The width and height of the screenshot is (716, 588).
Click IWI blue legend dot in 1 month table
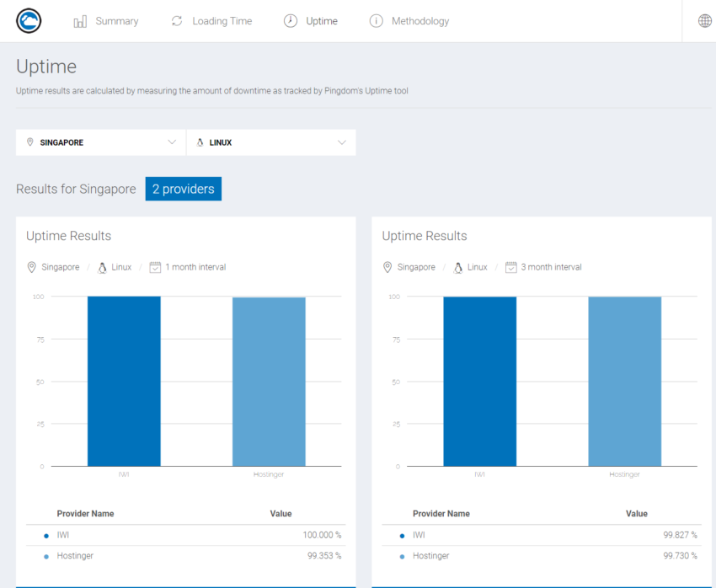(45, 536)
